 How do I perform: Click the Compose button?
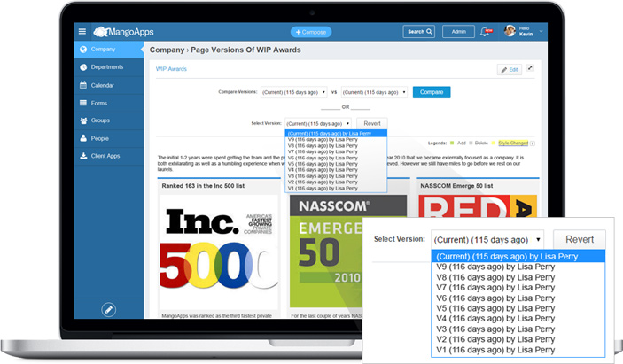point(311,32)
